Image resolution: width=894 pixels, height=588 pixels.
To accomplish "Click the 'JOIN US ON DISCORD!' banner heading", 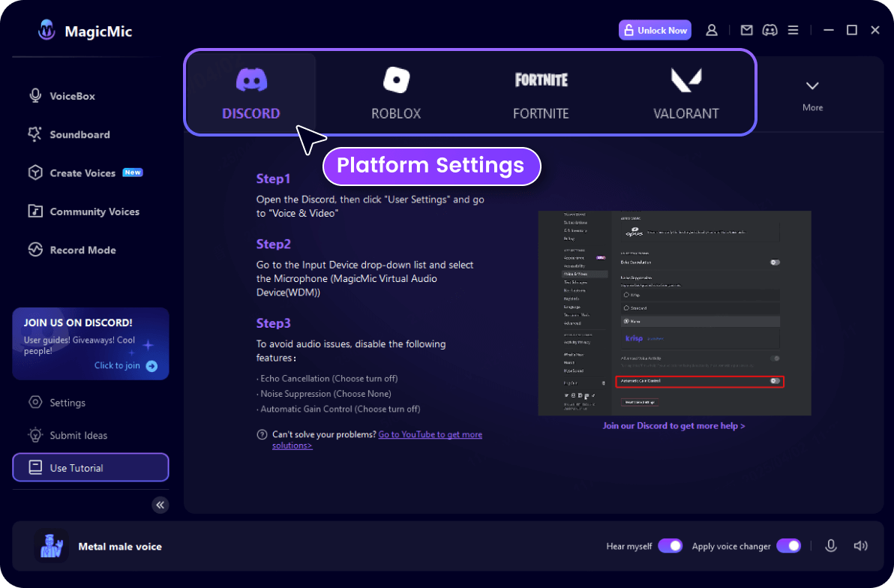I will pos(78,322).
